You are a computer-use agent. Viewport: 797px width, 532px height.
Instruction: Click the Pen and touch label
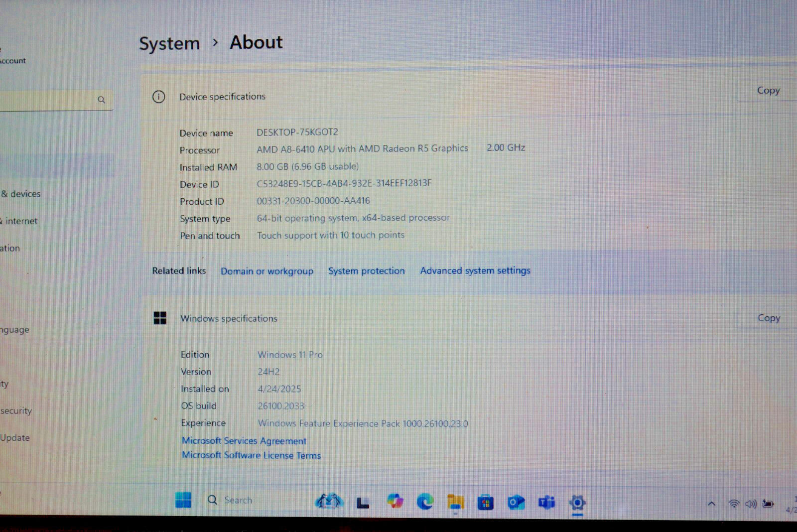210,236
